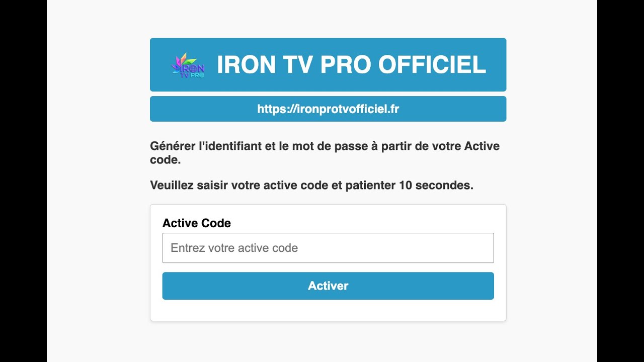Click "10 secondes" in the instructions
This screenshot has width=644, height=362.
(x=436, y=186)
